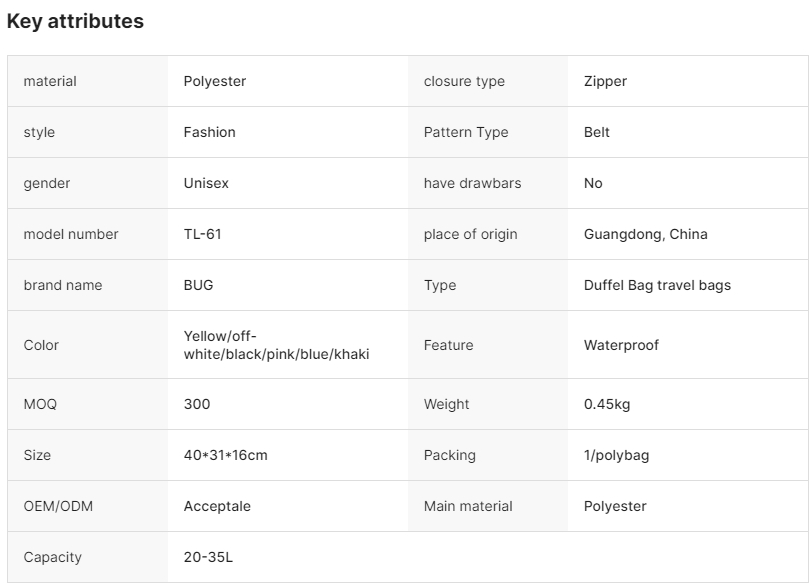This screenshot has width=812, height=585.
Task: Select the Yellow/off-white color list value
Action: [x=276, y=345]
